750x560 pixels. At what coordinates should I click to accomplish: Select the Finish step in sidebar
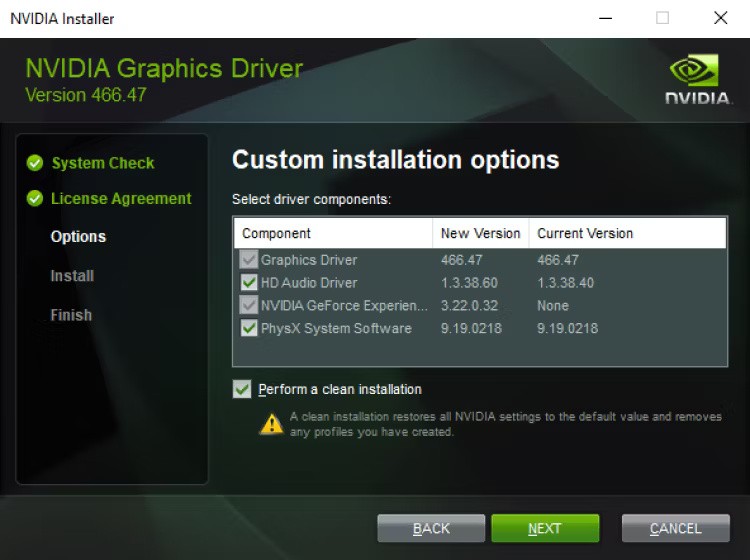coord(71,315)
